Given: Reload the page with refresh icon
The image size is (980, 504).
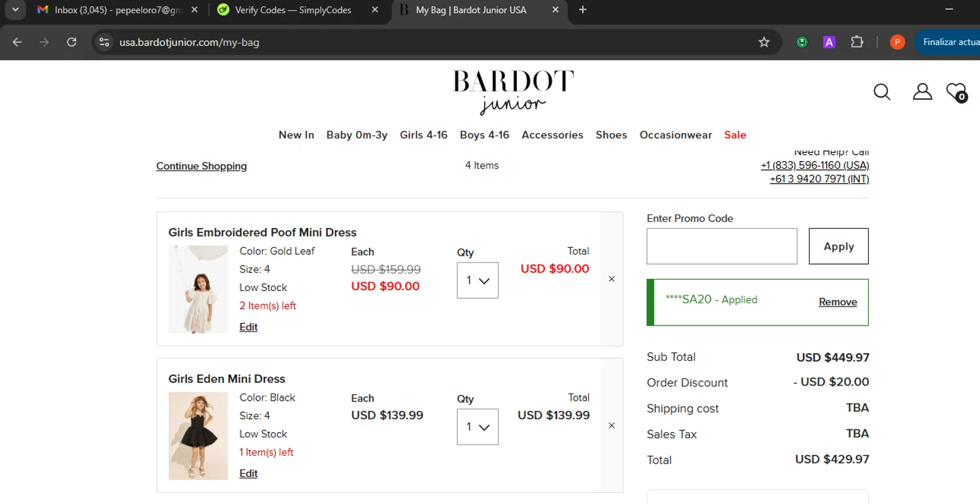Looking at the screenshot, I should point(72,42).
